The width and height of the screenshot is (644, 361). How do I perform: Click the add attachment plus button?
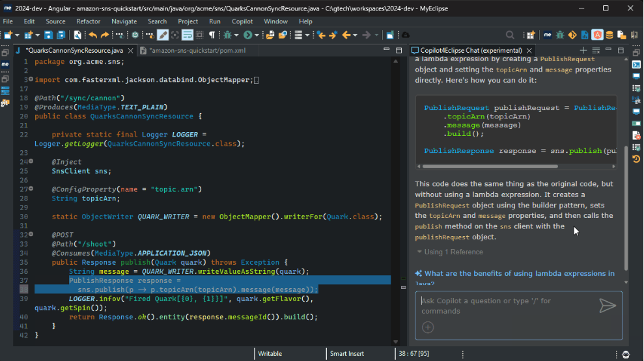point(428,327)
